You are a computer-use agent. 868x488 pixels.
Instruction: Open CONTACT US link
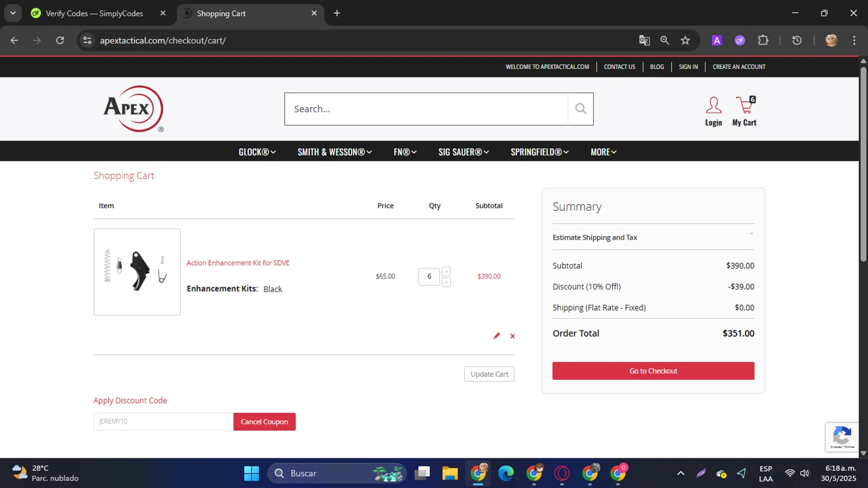click(619, 67)
